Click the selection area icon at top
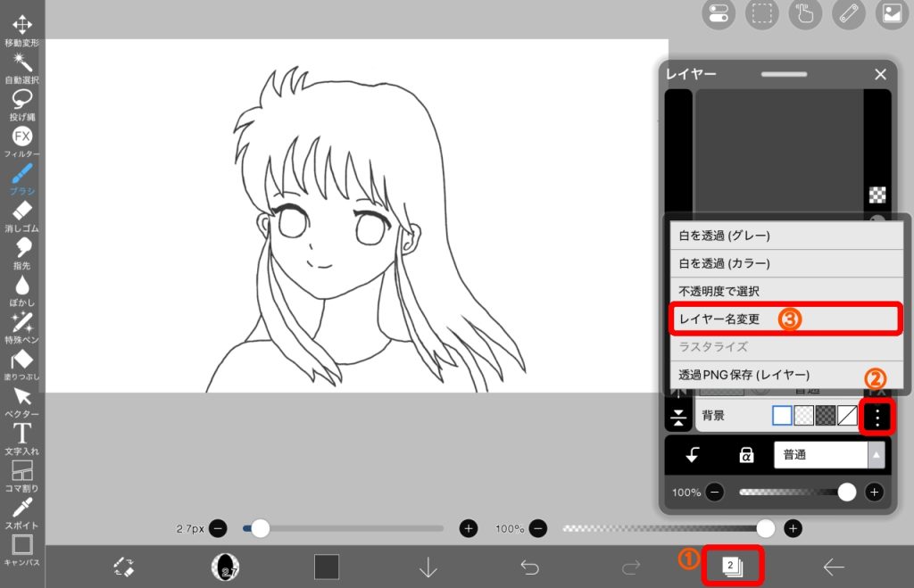Screen dimensions: 914x588 [x=761, y=14]
